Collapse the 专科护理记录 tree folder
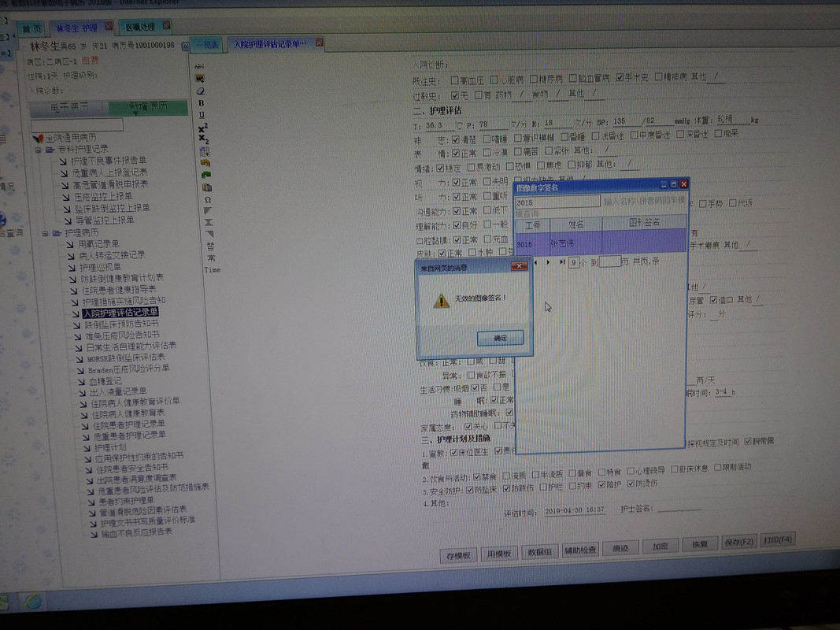This screenshot has height=630, width=840. (x=38, y=150)
